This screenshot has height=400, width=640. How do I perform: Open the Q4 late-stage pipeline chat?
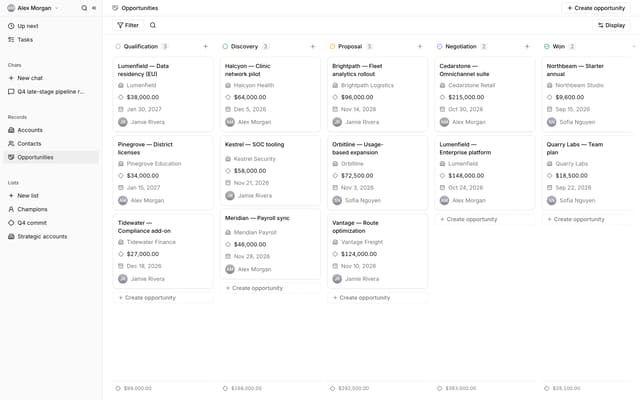(x=51, y=91)
